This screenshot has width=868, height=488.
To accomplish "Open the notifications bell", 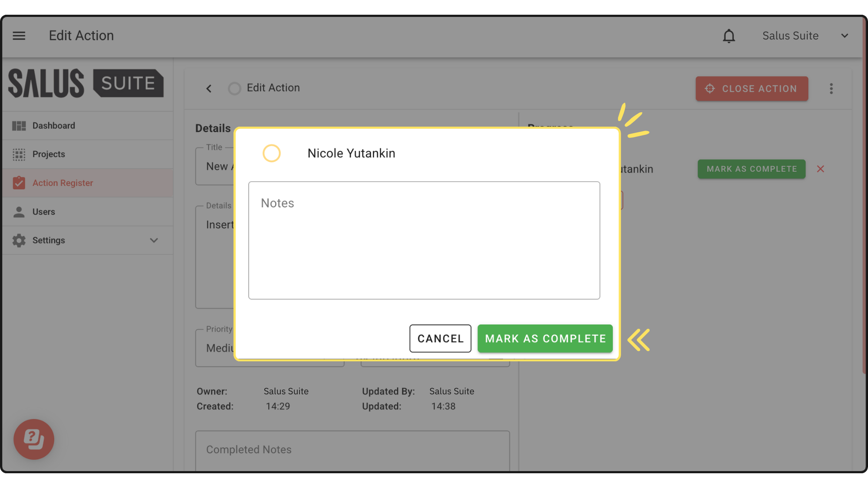I will (x=729, y=36).
